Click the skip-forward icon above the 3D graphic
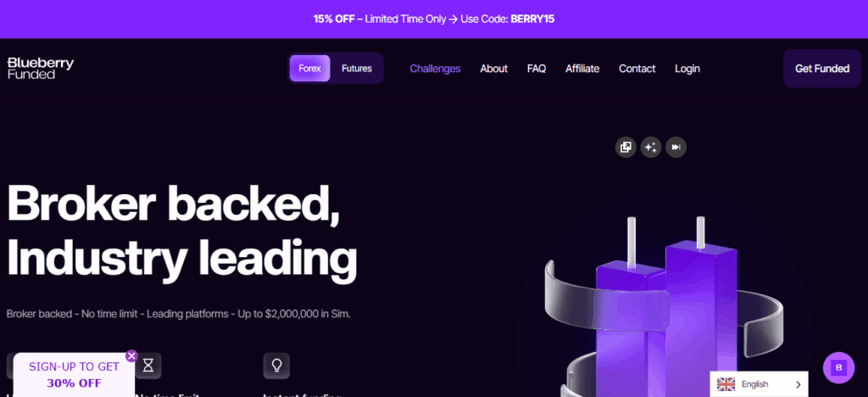Image resolution: width=868 pixels, height=397 pixels. 676,148
